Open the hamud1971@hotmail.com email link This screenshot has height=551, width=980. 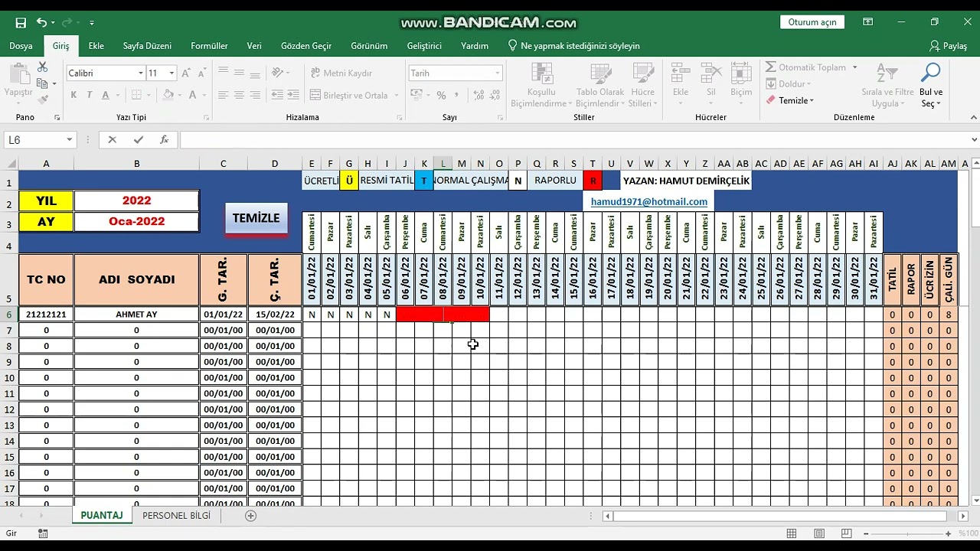click(x=649, y=202)
